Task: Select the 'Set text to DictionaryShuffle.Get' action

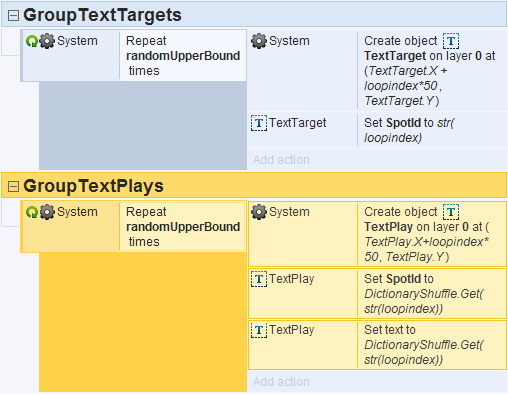Action: click(377, 345)
